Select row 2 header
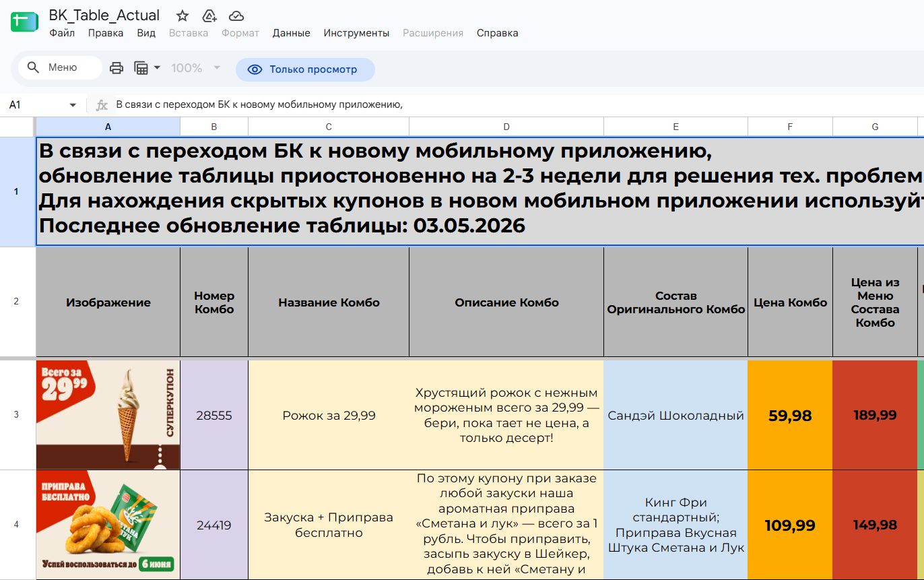Screen dimensions: 924x580 [x=17, y=302]
